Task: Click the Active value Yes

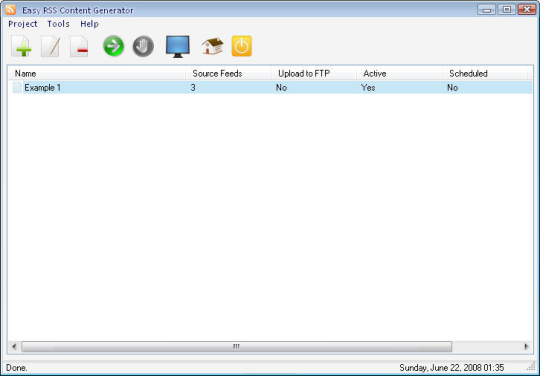Action: coord(368,88)
